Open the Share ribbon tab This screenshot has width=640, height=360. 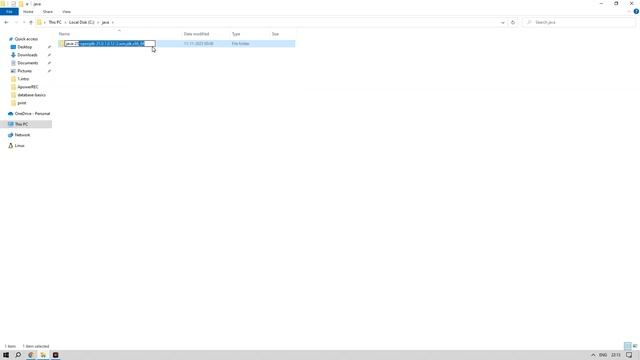[48, 12]
